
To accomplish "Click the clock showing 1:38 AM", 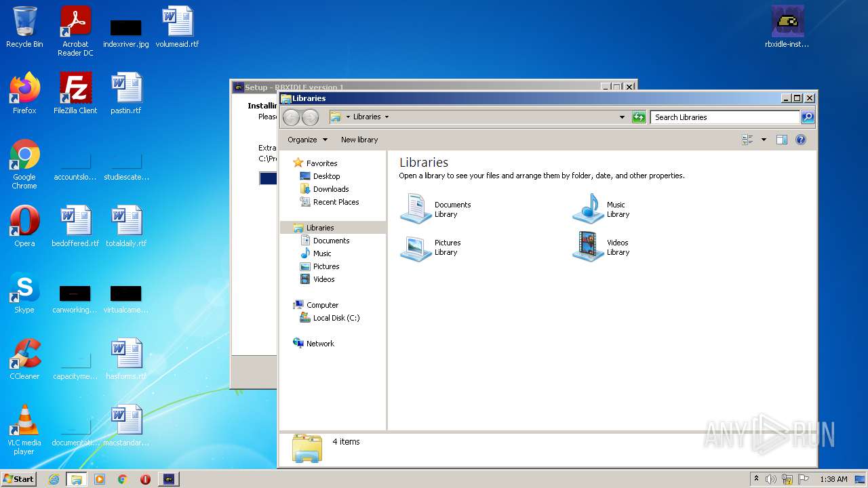I will 833,479.
